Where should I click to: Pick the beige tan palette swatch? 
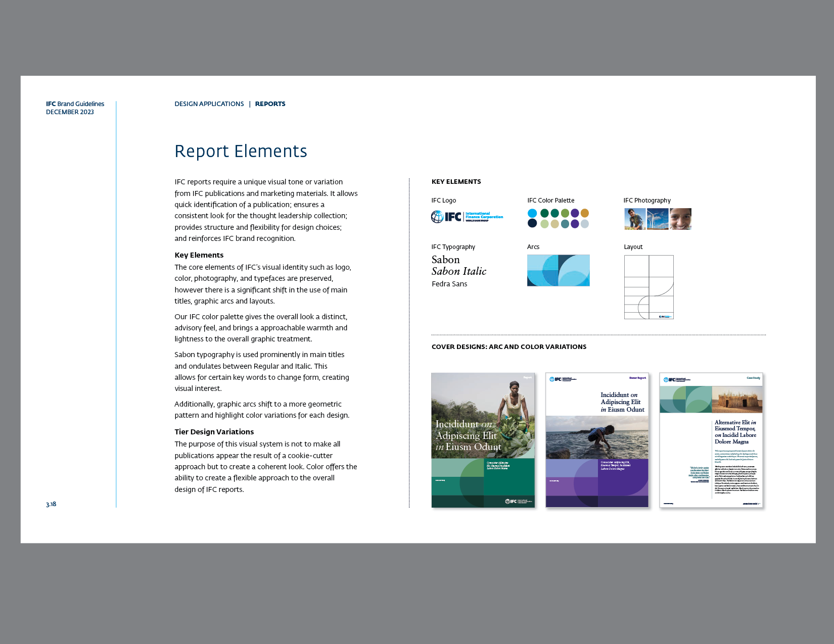tap(555, 224)
